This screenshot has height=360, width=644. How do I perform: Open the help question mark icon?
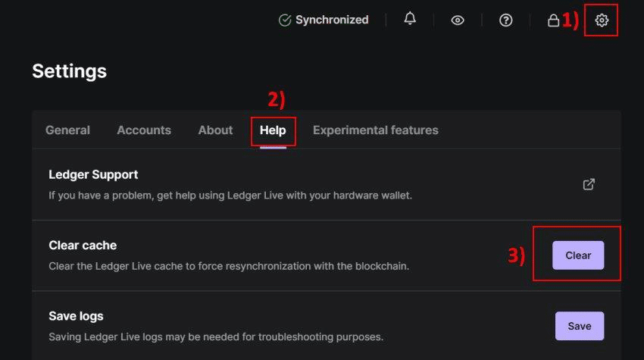(x=505, y=20)
